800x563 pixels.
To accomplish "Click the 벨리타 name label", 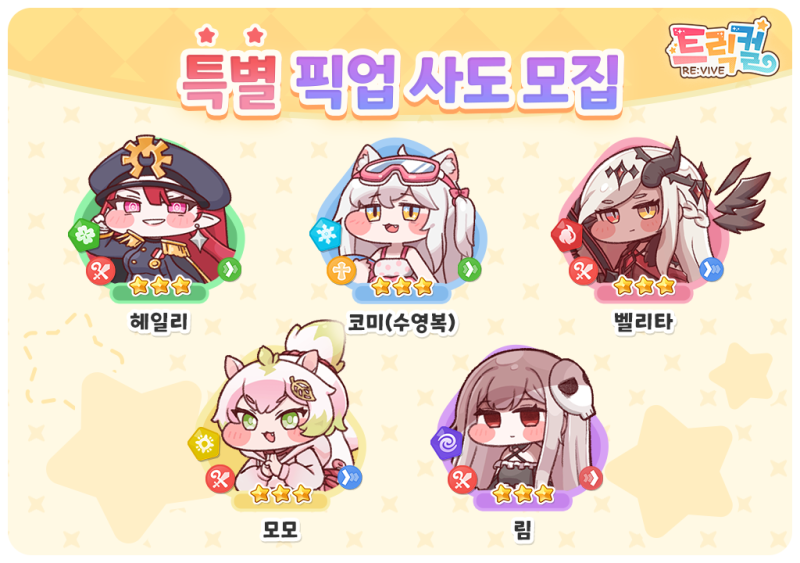I will point(644,322).
